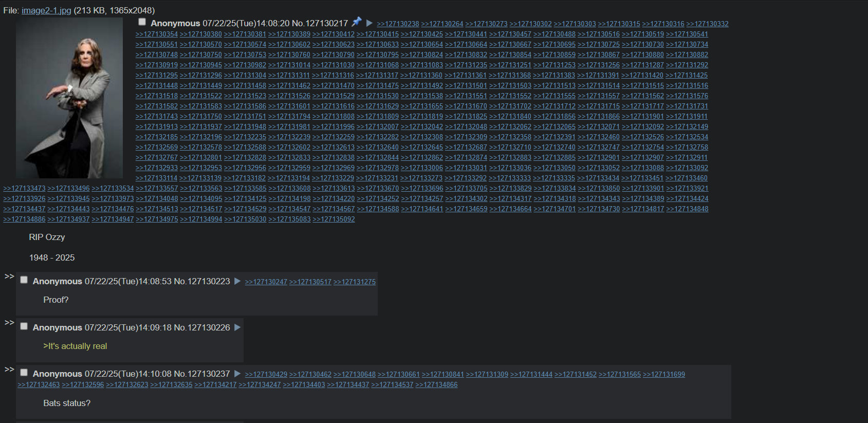Click post number 127130226 to quote it
The width and height of the screenshot is (868, 423).
(x=209, y=328)
